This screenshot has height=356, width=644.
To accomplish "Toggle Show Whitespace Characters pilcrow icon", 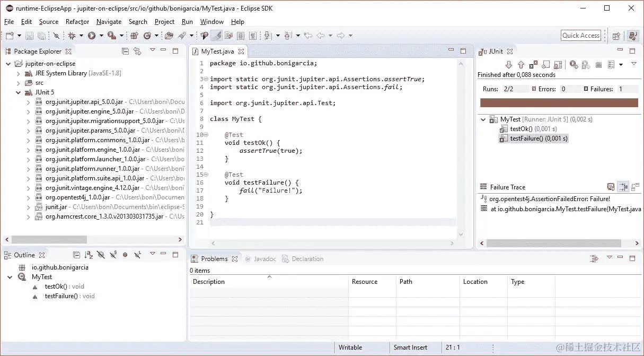I will pos(253,36).
